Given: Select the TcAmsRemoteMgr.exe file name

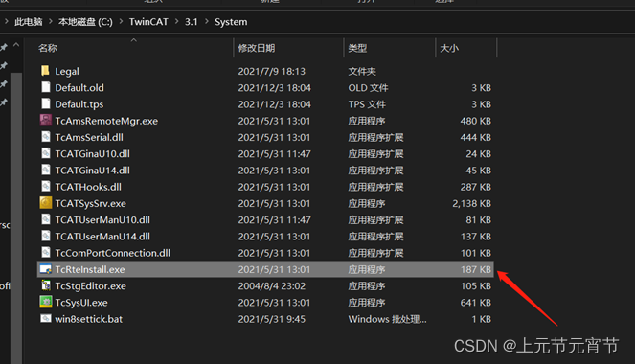Looking at the screenshot, I should click(x=106, y=121).
